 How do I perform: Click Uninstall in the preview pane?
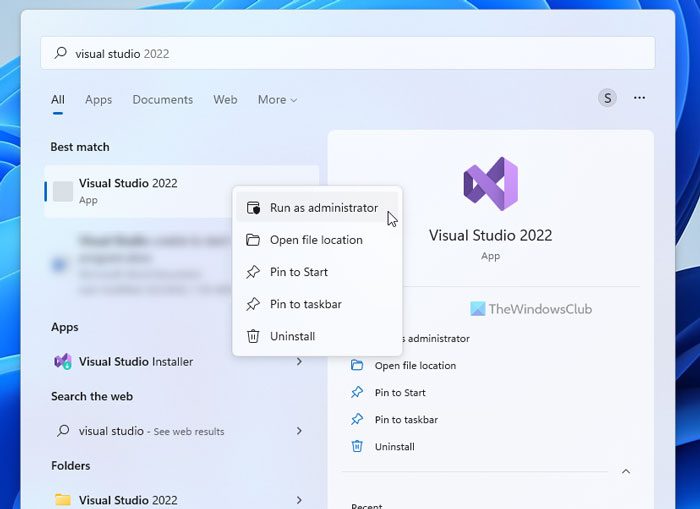pos(395,446)
